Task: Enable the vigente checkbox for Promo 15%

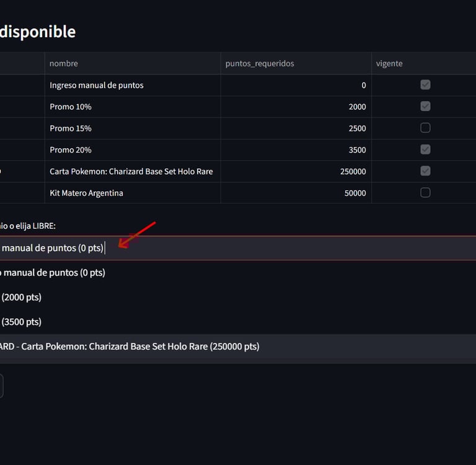Action: point(425,128)
